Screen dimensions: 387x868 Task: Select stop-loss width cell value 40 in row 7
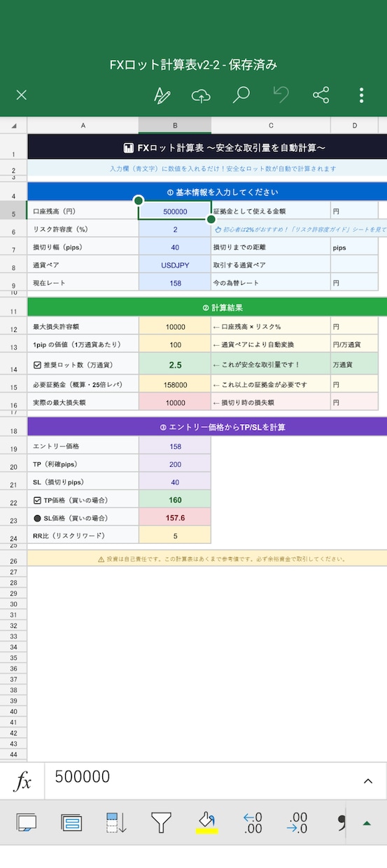click(175, 247)
